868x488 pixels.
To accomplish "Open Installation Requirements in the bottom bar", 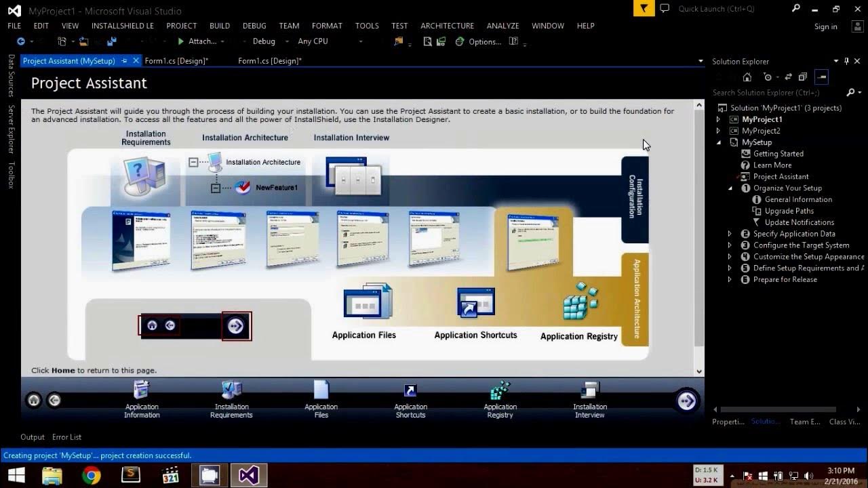I will coord(231,400).
